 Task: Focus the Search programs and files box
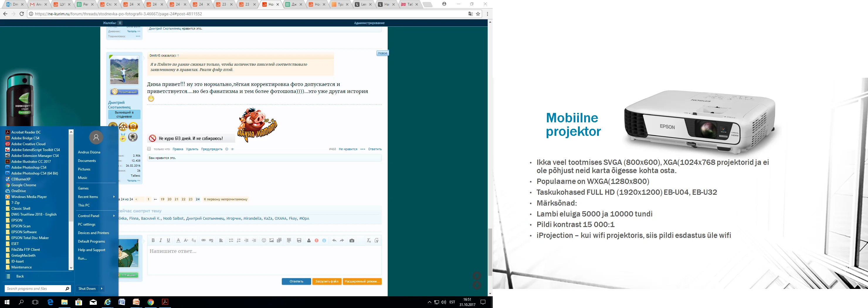[x=38, y=288]
